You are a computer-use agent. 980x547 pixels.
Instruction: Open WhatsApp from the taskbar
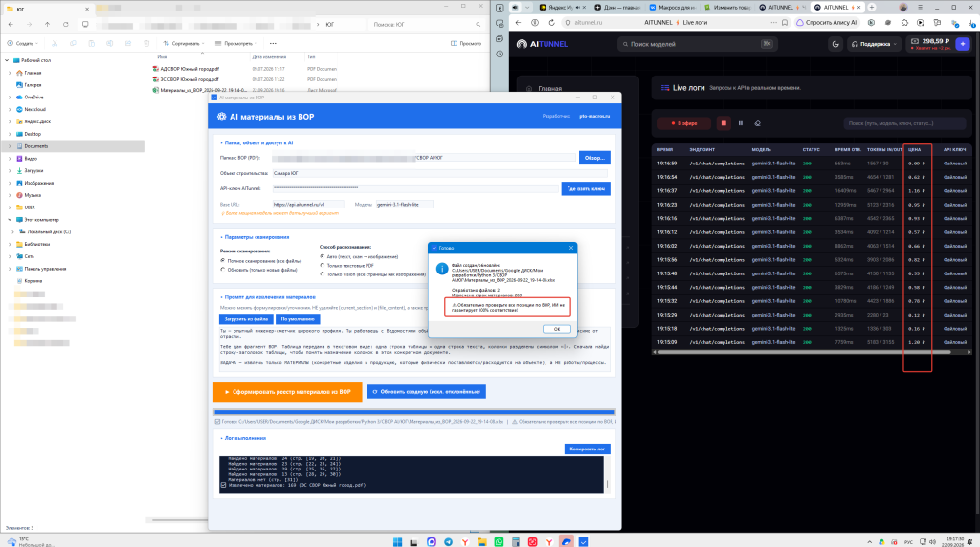click(x=499, y=541)
